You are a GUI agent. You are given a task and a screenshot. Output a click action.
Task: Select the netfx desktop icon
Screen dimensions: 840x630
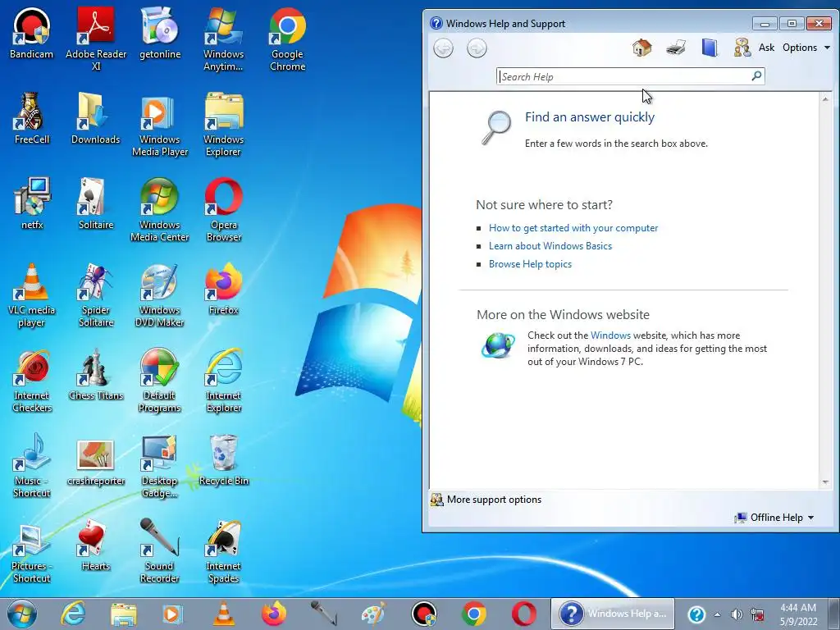(32, 203)
